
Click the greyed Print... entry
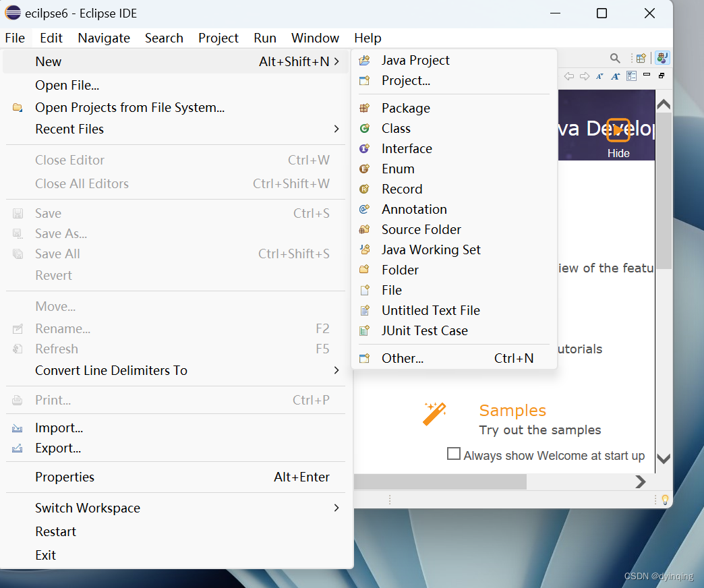[175, 400]
